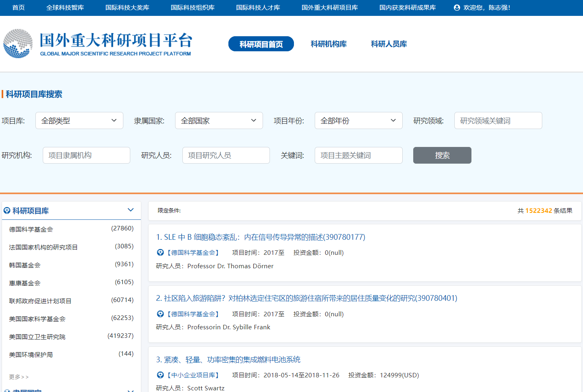Click the source icon on result 2
583x392 pixels.
point(160,314)
